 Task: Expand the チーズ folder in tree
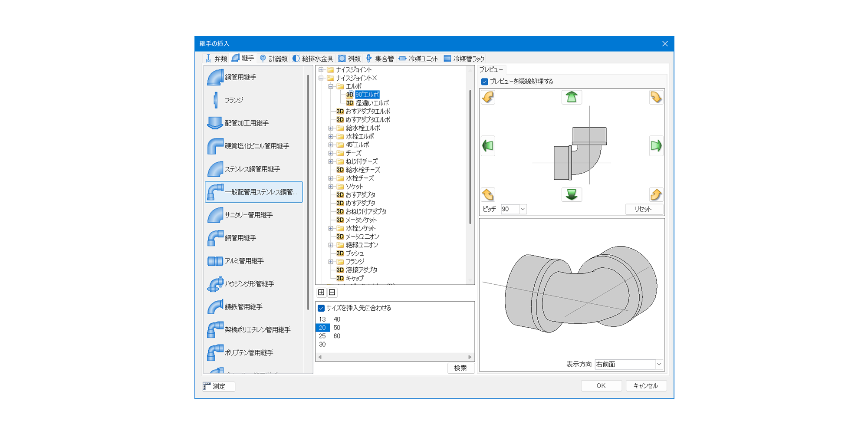pos(331,153)
